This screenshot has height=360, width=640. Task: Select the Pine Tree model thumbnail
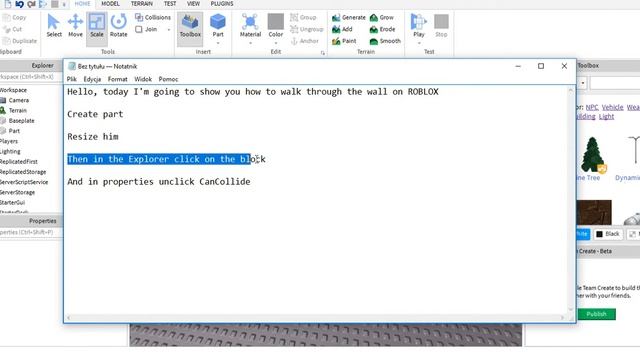click(x=592, y=155)
